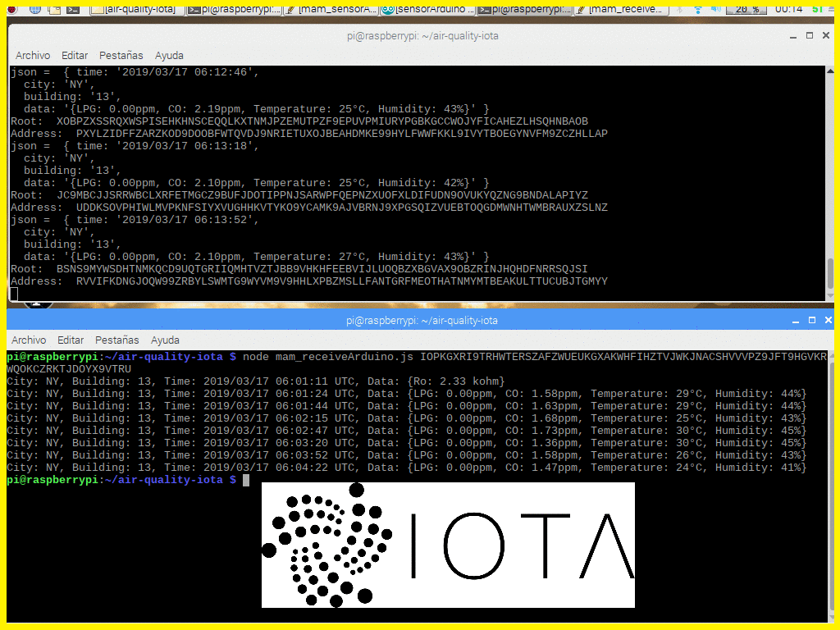Open Ayuda menu in upper terminal window
Image resolution: width=840 pixels, height=630 pixels.
point(169,55)
